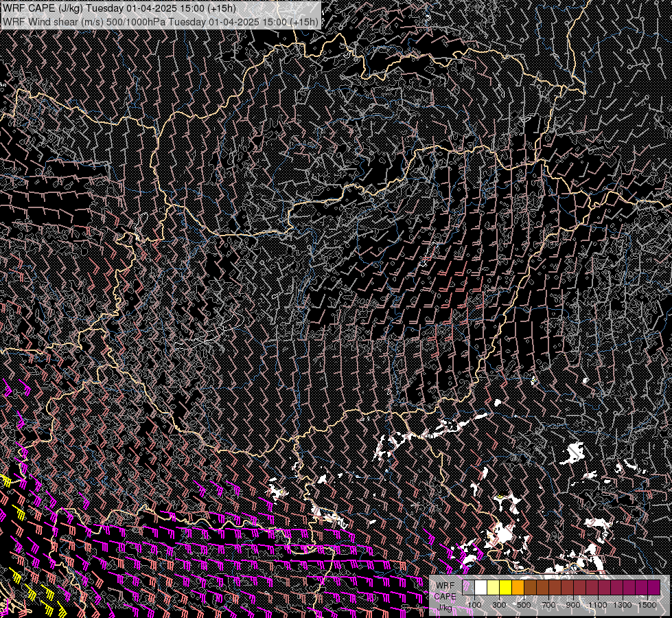Click the WRF CAPE title line
The image size is (672, 618).
(x=119, y=8)
